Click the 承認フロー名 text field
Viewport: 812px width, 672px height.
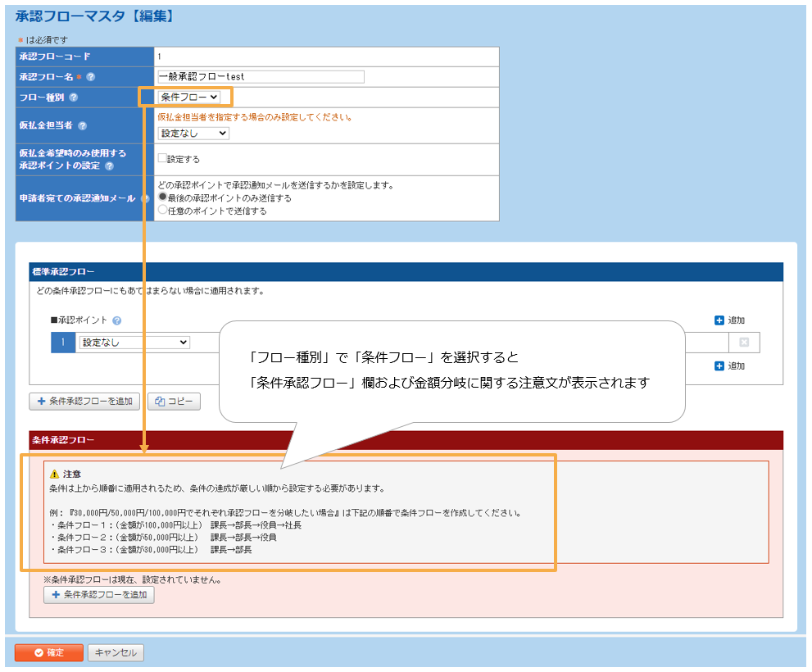[260, 77]
